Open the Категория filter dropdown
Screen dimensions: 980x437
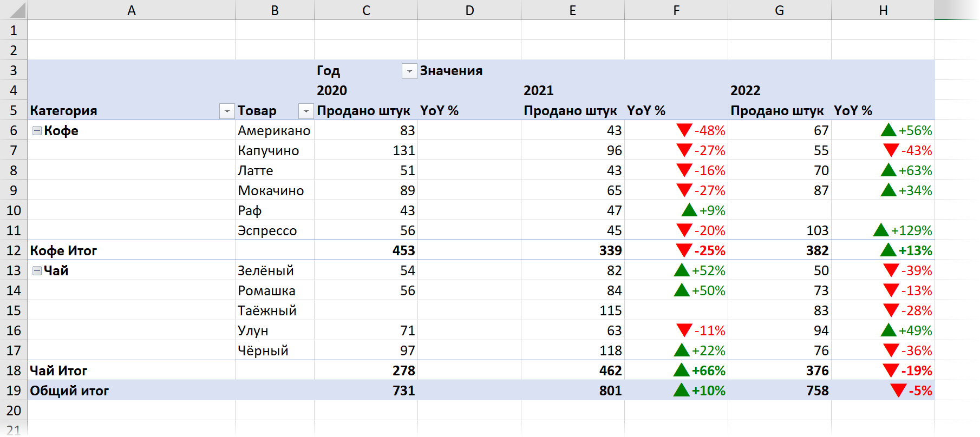(227, 111)
